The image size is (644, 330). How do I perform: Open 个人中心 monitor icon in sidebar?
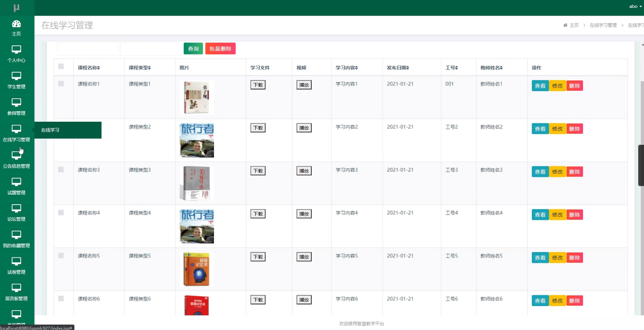[x=16, y=50]
